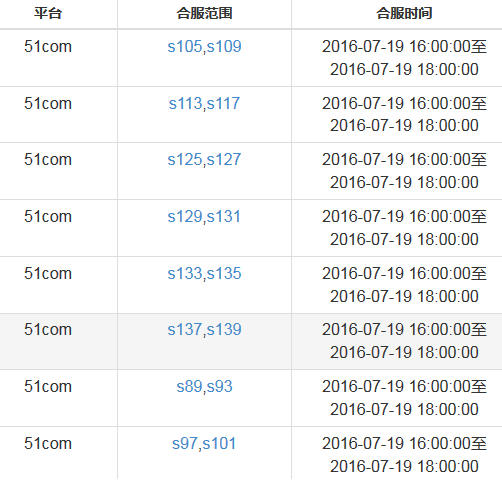502x490 pixels.
Task: Select the 51com cell in s105,s109 row
Action: [48, 46]
